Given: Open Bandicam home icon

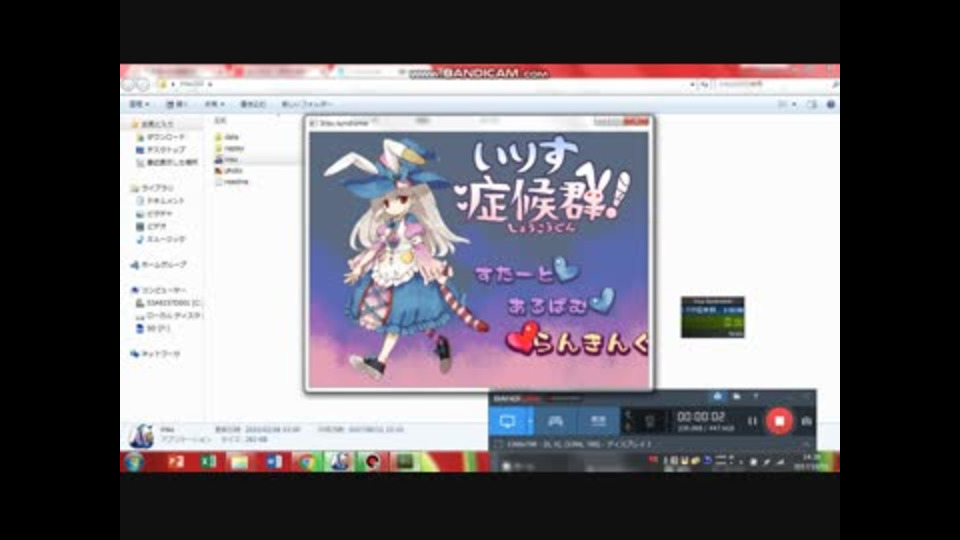Looking at the screenshot, I should tap(718, 397).
